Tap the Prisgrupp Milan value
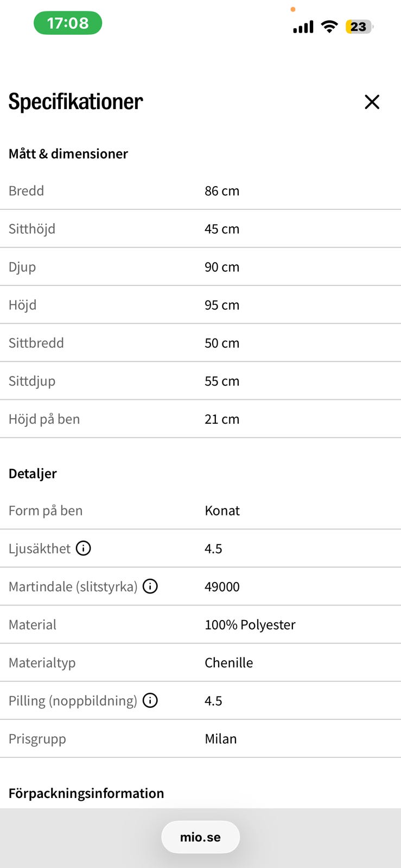The height and width of the screenshot is (868, 401). (x=221, y=739)
